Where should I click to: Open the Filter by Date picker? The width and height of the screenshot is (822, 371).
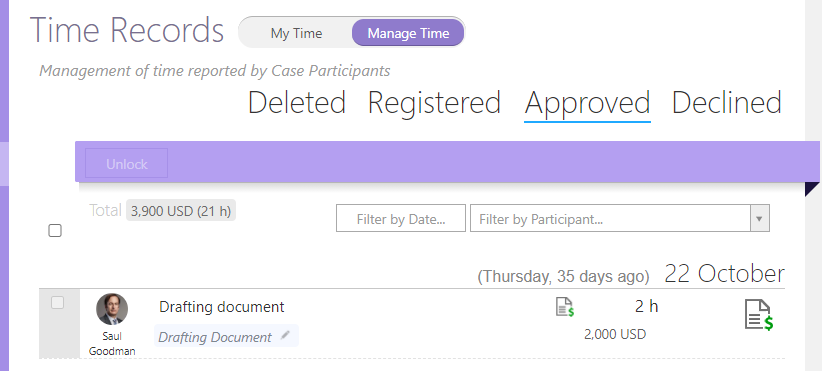[x=401, y=218]
